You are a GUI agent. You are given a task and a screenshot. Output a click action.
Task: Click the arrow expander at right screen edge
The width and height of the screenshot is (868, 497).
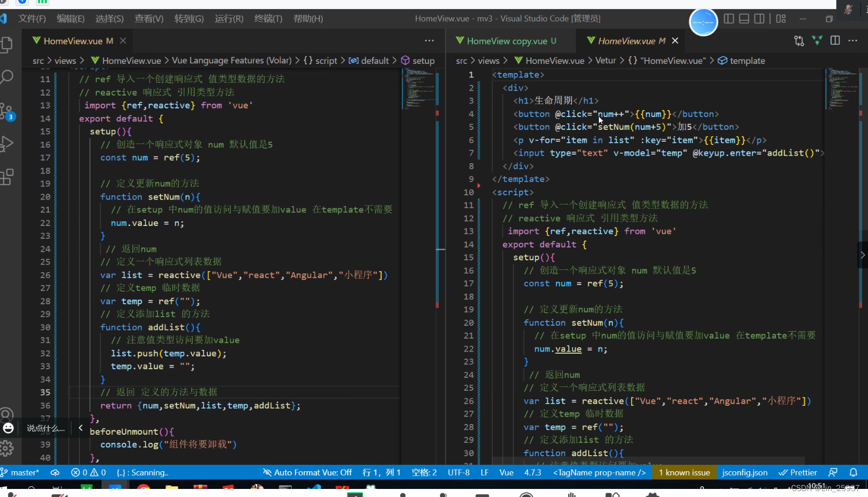tap(862, 255)
